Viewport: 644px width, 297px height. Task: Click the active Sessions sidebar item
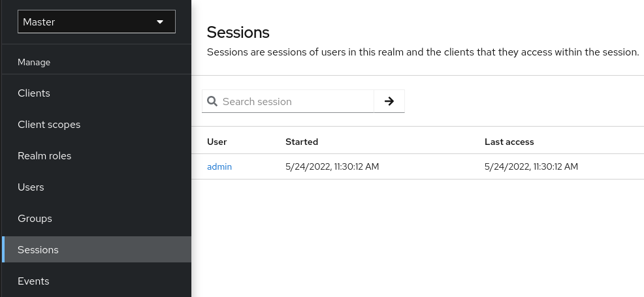pyautogui.click(x=38, y=250)
